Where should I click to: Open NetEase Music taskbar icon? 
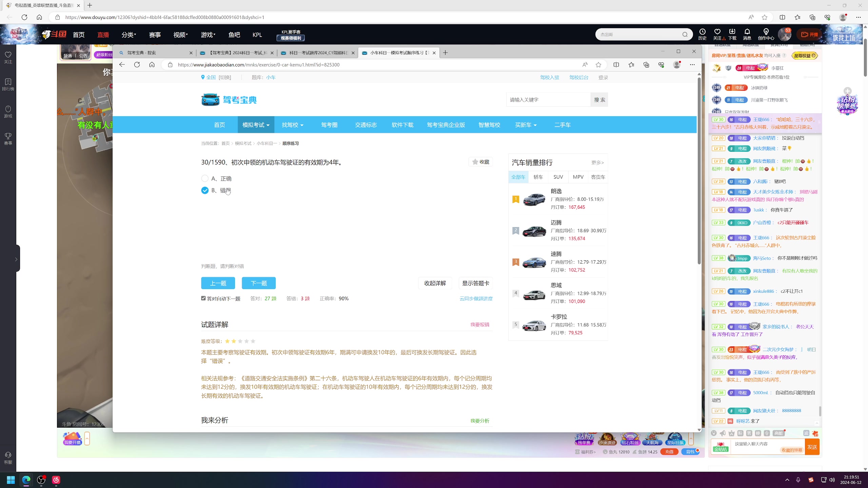56,480
